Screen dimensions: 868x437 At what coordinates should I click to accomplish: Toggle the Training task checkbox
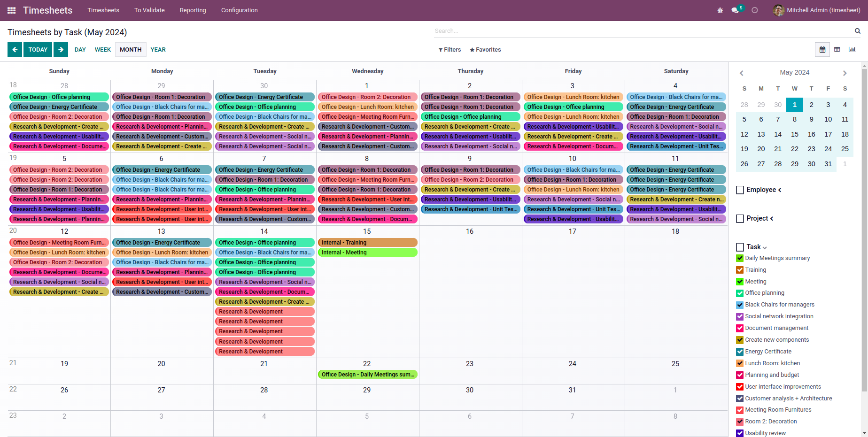pos(740,270)
